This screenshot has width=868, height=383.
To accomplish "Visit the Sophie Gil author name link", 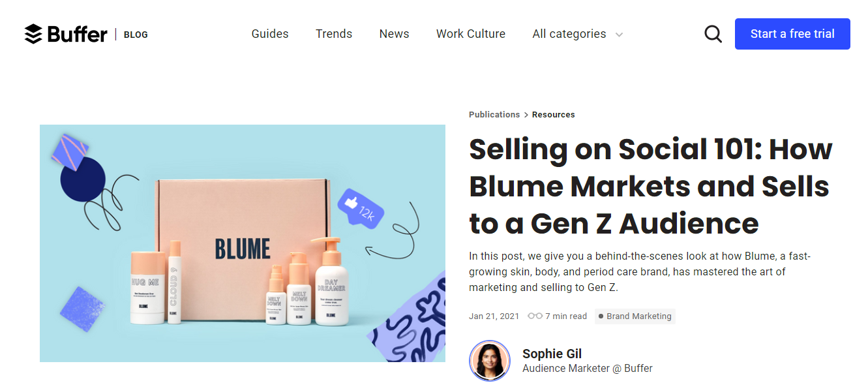I will coord(552,354).
